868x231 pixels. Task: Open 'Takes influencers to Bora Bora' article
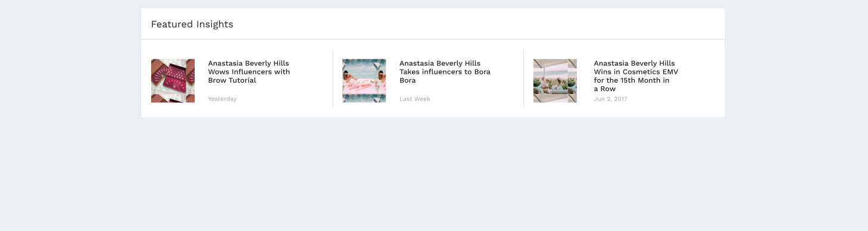click(x=445, y=71)
